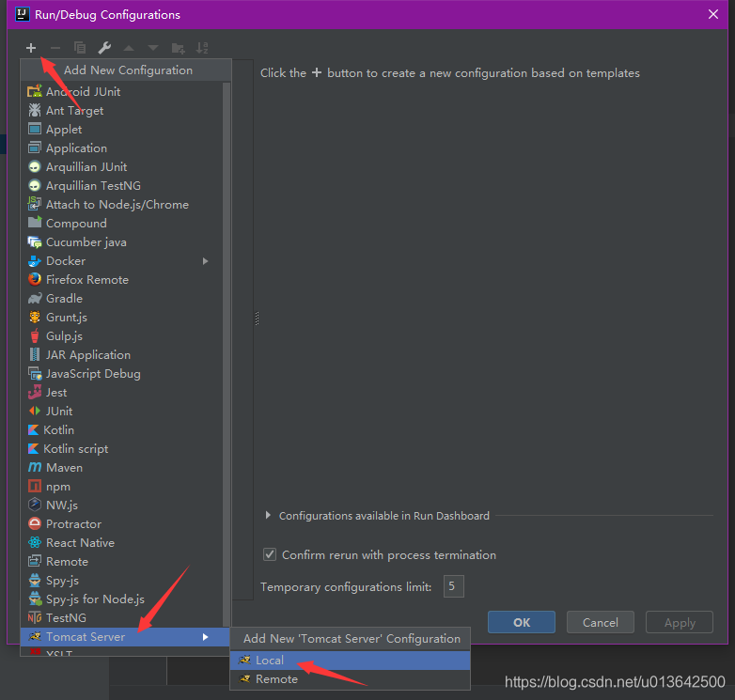Viewport: 735px width, 700px height.
Task: Select Remote Tomcat Server option
Action: tap(351, 679)
